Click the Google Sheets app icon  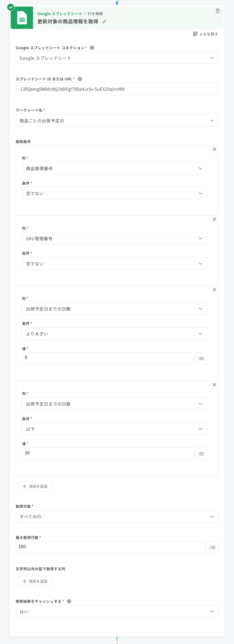pyautogui.click(x=22, y=18)
